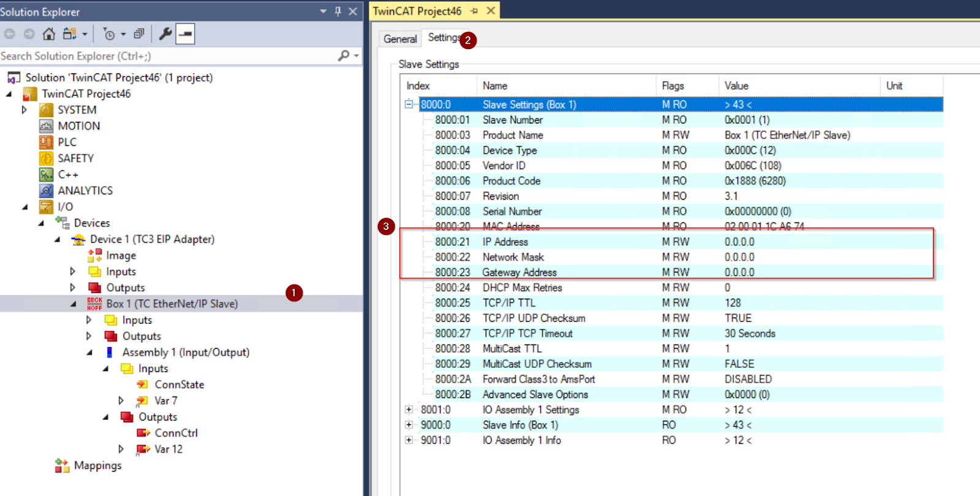Click the Devices node icon

point(62,223)
